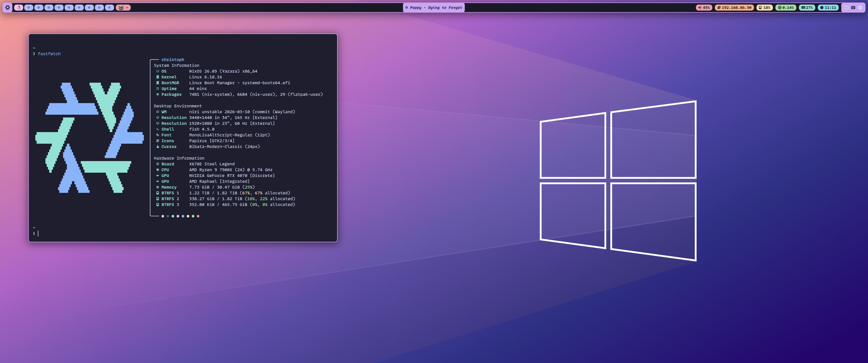Click the ethernet tray icon
The width and height of the screenshot is (868, 363).
click(x=847, y=7)
